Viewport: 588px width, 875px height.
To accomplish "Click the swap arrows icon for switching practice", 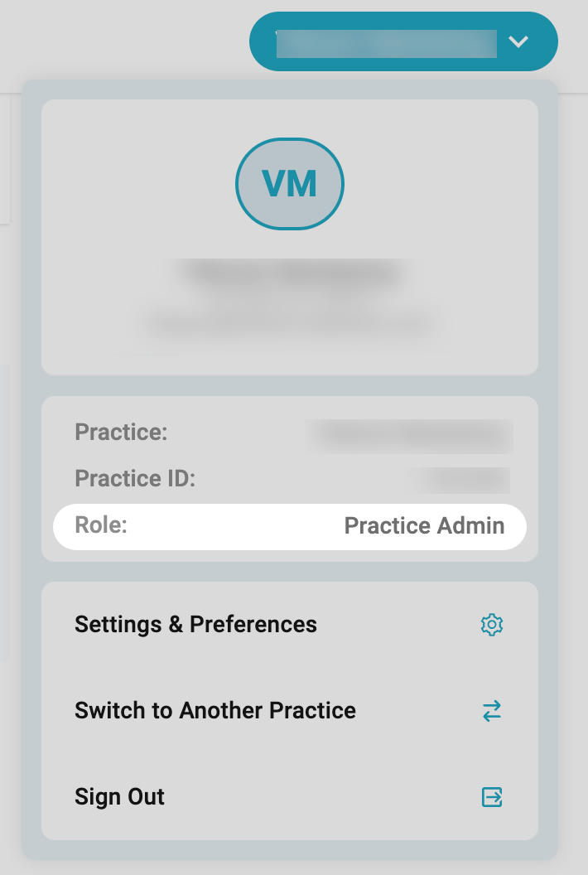I will [x=491, y=711].
